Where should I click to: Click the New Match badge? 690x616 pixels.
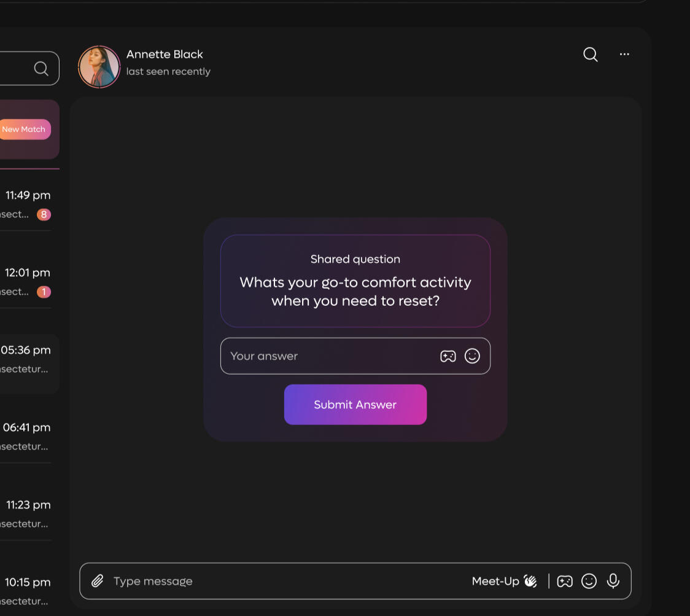click(24, 130)
